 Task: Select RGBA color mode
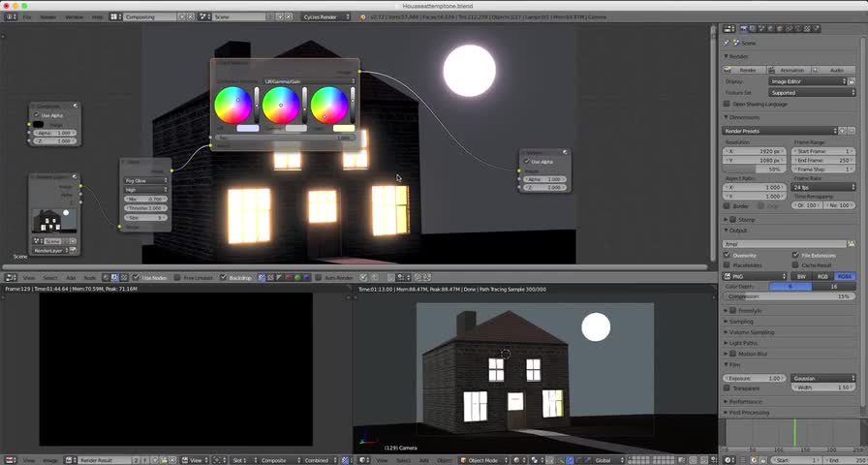(x=845, y=276)
